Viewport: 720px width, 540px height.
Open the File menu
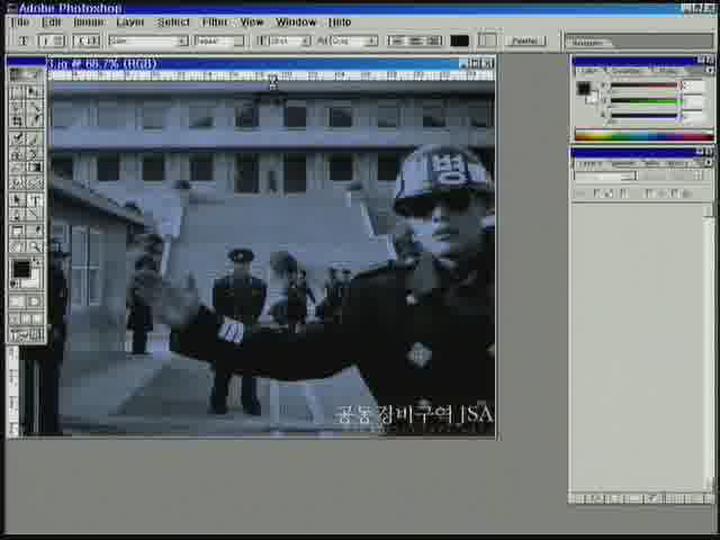tap(20, 22)
